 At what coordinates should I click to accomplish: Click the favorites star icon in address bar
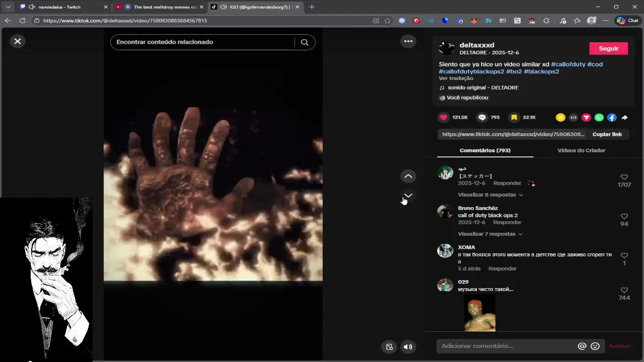pos(387,21)
